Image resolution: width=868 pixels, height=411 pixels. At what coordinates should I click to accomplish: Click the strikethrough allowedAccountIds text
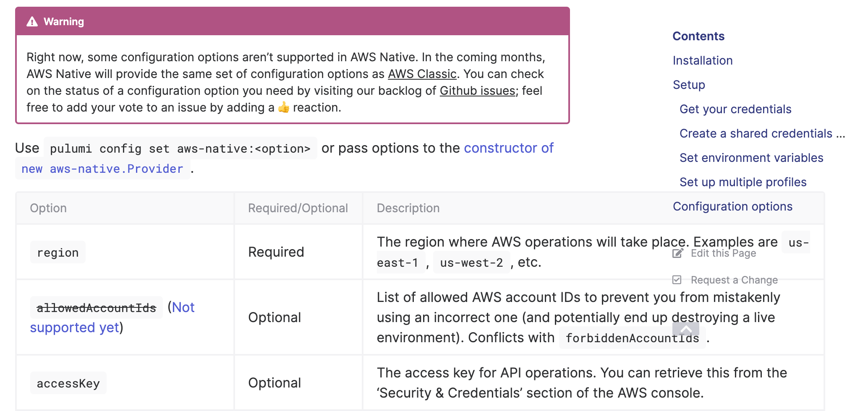[x=97, y=307]
